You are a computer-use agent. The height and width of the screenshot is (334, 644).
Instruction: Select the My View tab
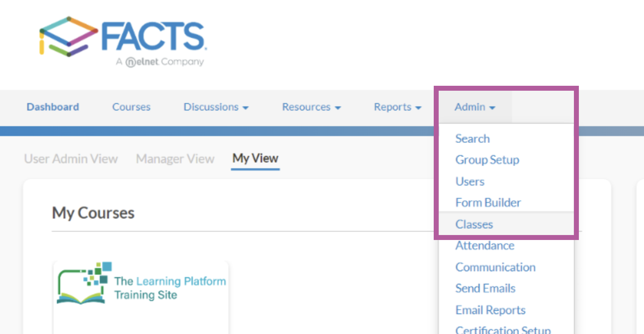tap(255, 158)
